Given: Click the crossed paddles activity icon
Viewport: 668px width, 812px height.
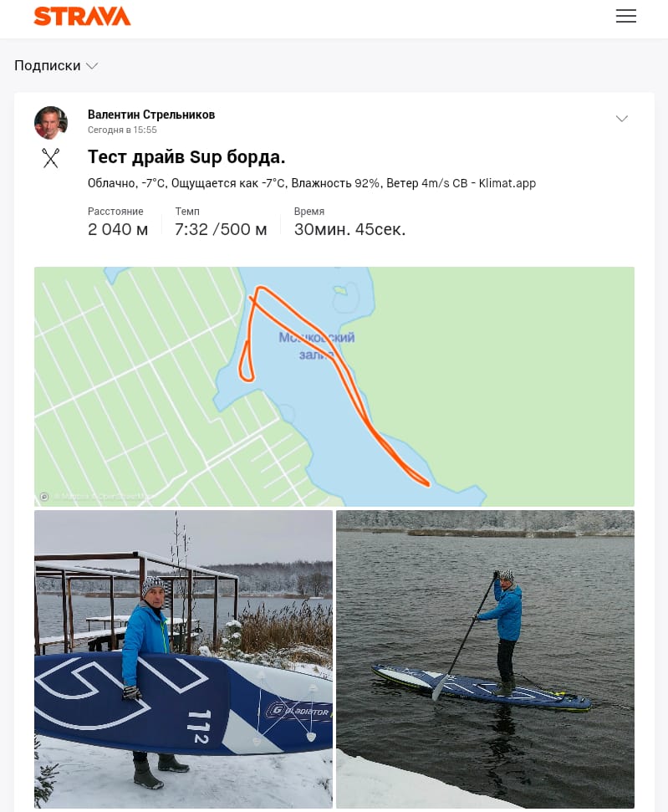Looking at the screenshot, I should coord(51,158).
